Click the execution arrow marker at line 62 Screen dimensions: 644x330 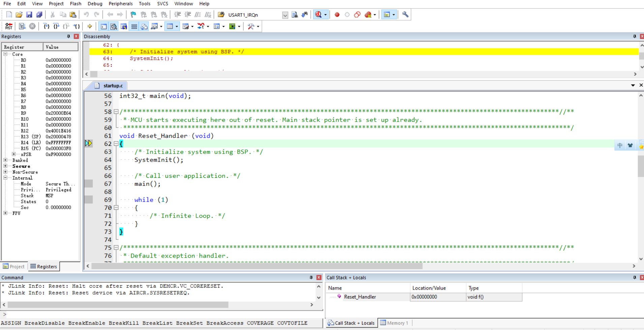point(88,143)
